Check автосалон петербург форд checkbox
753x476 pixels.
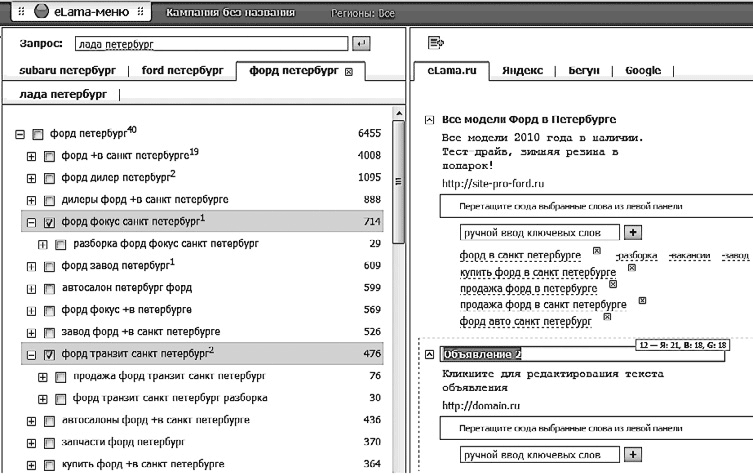(x=49, y=289)
